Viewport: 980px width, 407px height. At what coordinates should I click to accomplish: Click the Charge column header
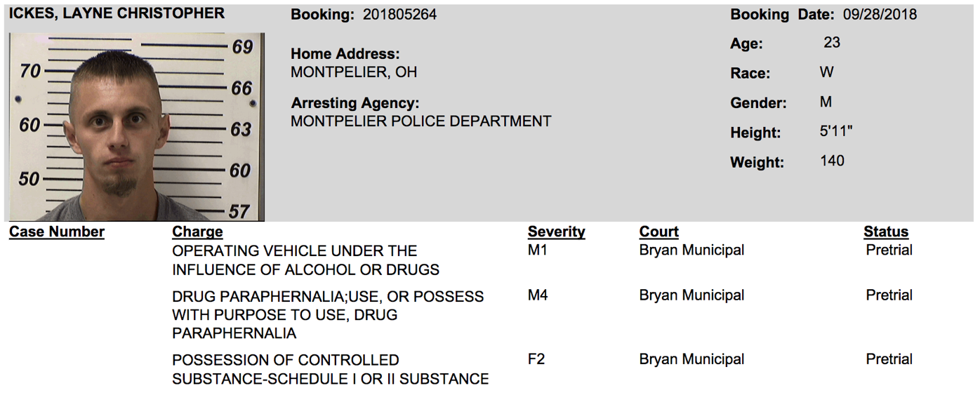197,232
